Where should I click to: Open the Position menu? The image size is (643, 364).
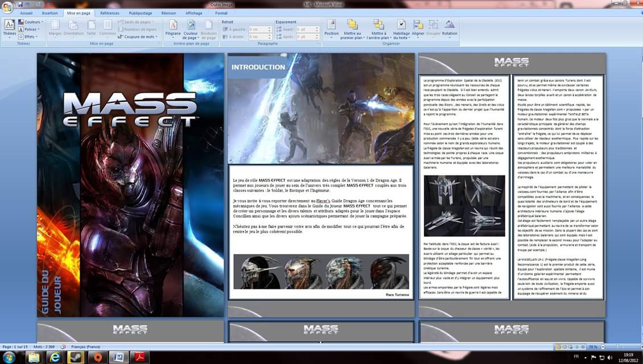tap(331, 28)
